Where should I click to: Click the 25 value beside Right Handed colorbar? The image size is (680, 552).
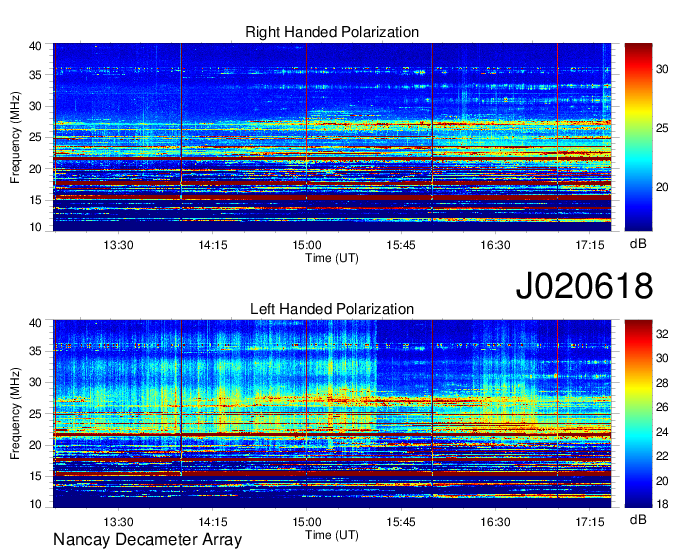[x=662, y=128]
